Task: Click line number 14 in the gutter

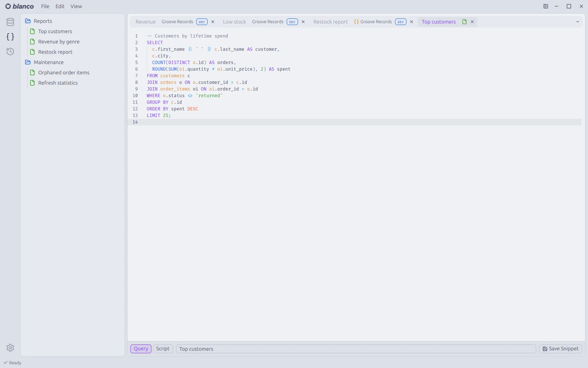Action: point(135,122)
